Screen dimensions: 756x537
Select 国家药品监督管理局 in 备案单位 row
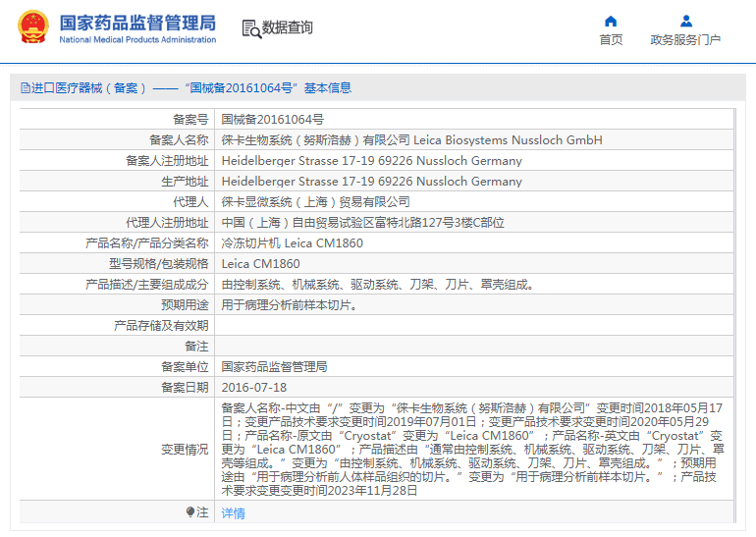274,367
